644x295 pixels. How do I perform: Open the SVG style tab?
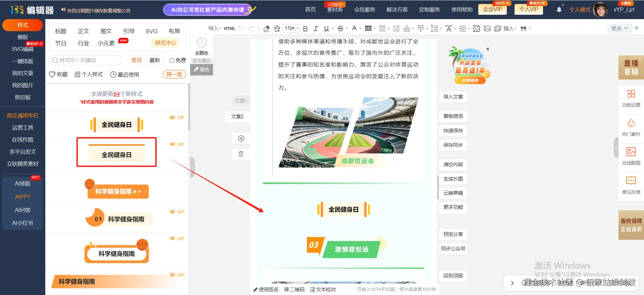click(x=152, y=31)
